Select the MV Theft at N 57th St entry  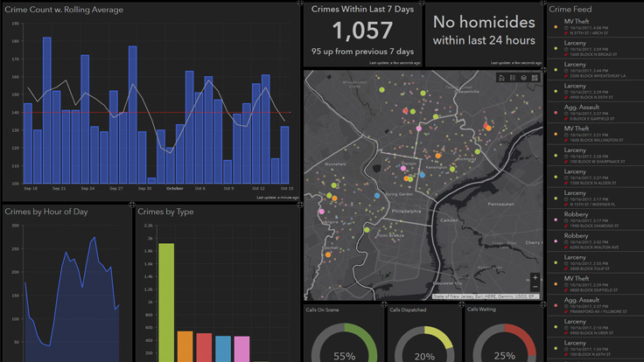pyautogui.click(x=594, y=27)
